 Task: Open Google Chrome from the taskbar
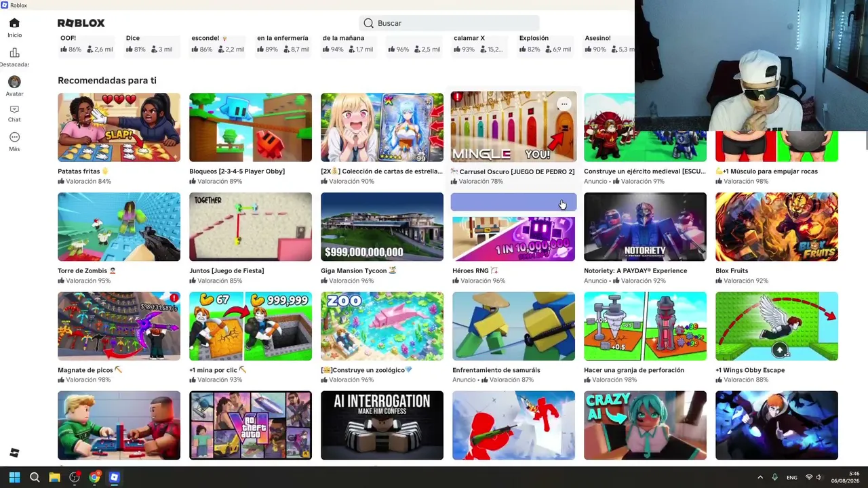coord(94,477)
